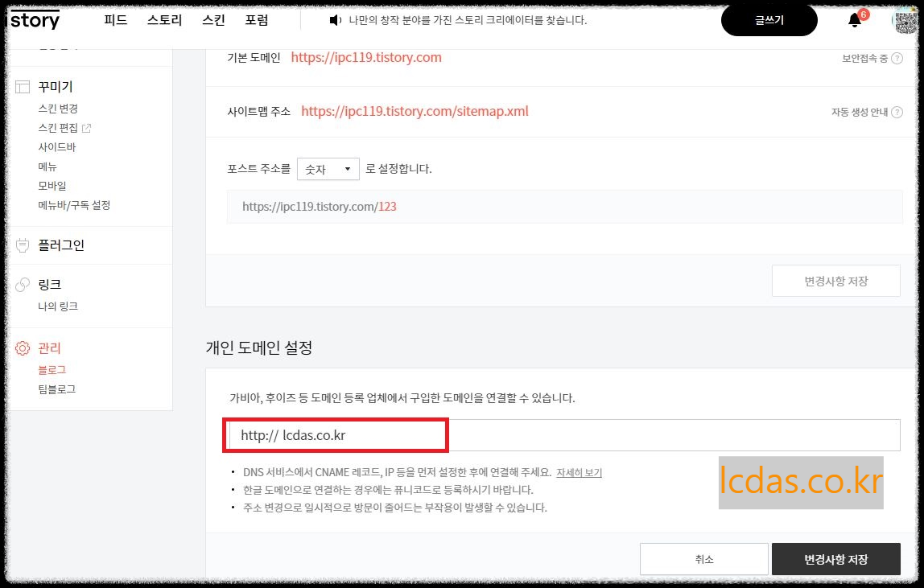Click the 취소 button
The image size is (924, 588).
704,559
